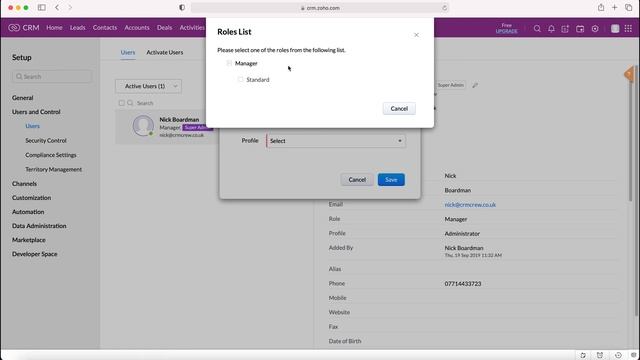This screenshot has height=360, width=640.
Task: Open Compliance Settings
Action: pyautogui.click(x=51, y=155)
